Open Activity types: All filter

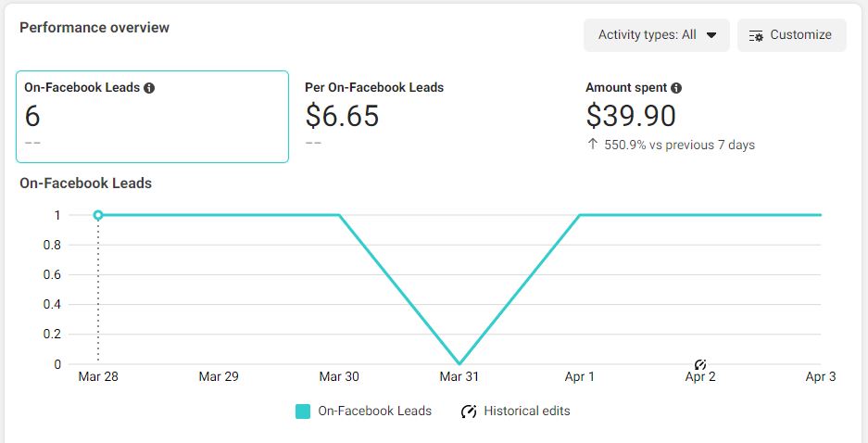click(x=656, y=35)
